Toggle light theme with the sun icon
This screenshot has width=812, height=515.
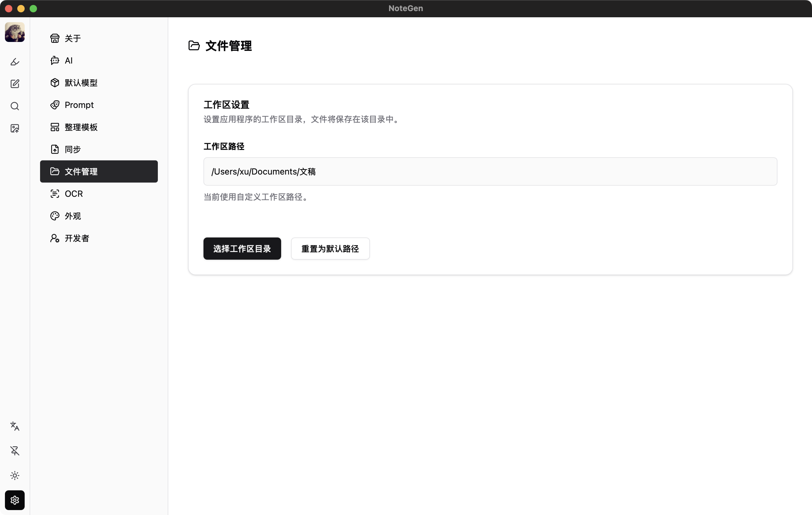click(x=15, y=476)
